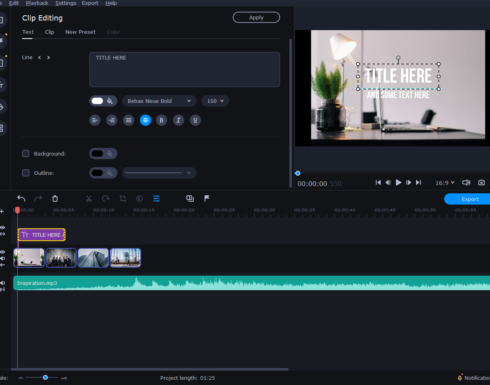Align title text to the left
The width and height of the screenshot is (490, 385).
[x=95, y=120]
